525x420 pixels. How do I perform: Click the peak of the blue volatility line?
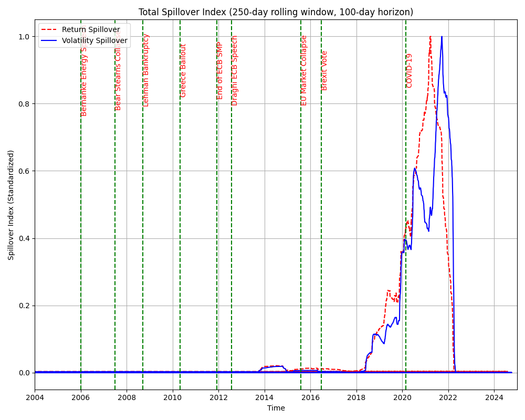click(442, 37)
